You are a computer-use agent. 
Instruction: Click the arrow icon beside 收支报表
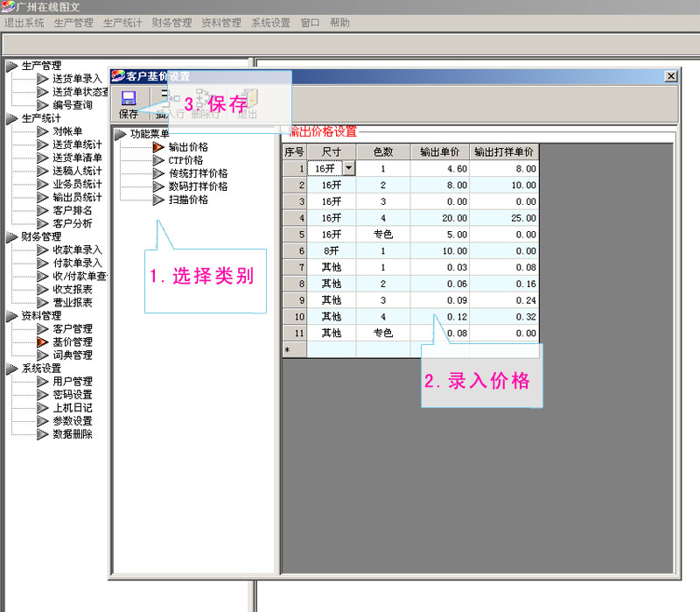pos(43,290)
